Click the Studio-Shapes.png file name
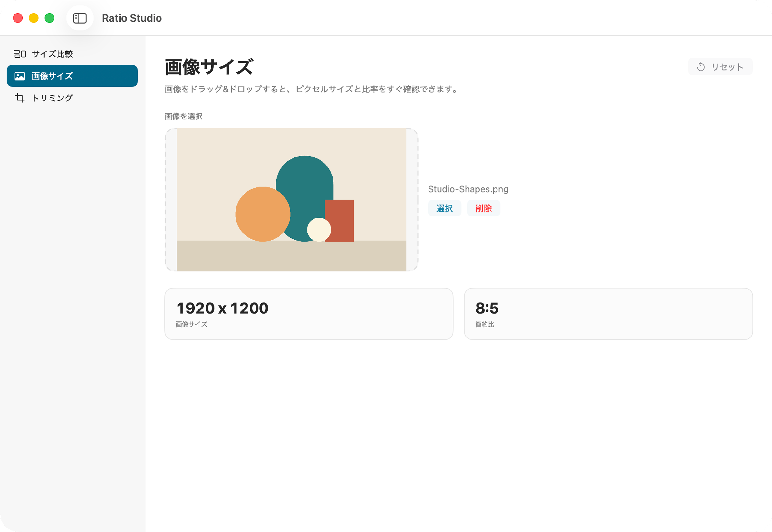This screenshot has width=772, height=532. [x=468, y=189]
